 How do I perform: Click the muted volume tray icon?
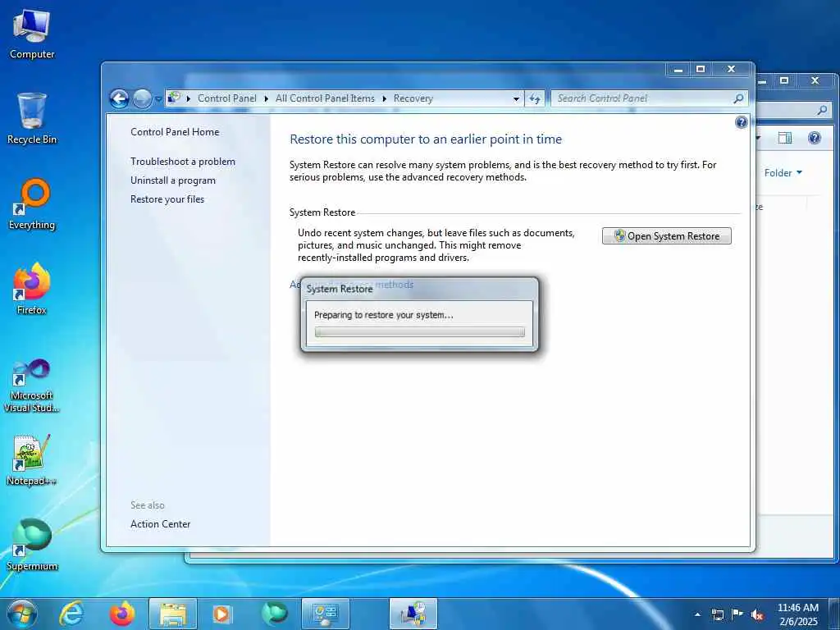757,614
